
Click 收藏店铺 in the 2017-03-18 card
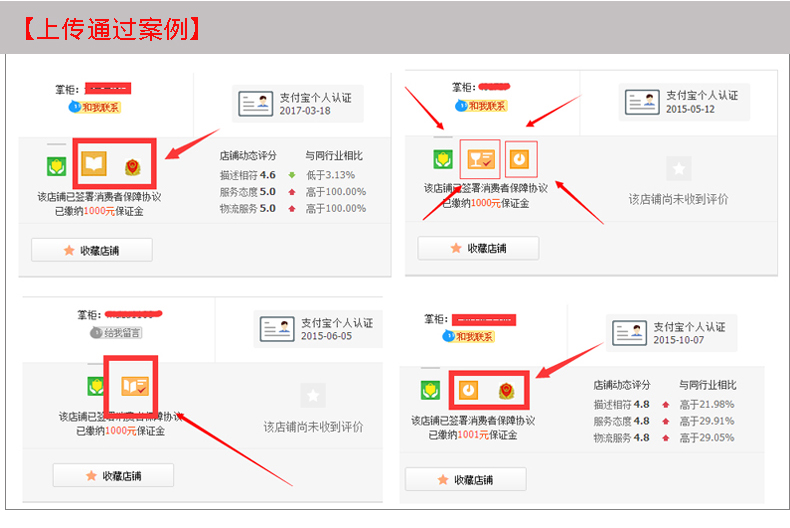pos(92,250)
